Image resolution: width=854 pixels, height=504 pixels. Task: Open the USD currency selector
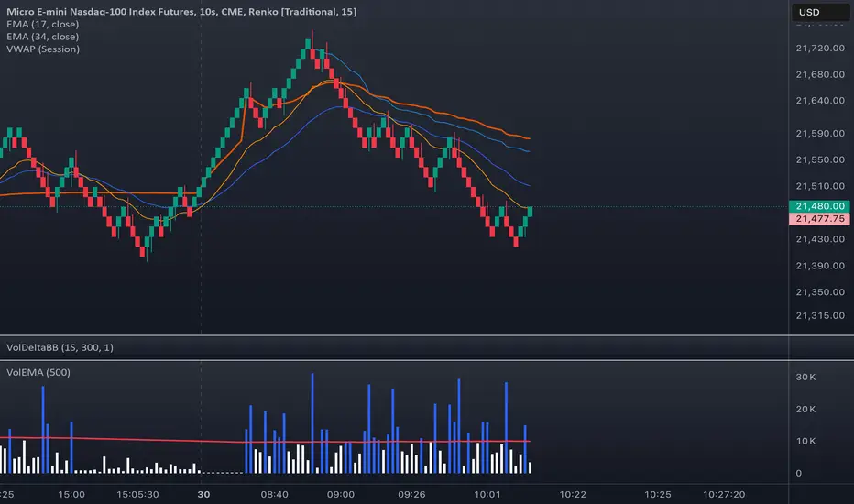click(820, 12)
